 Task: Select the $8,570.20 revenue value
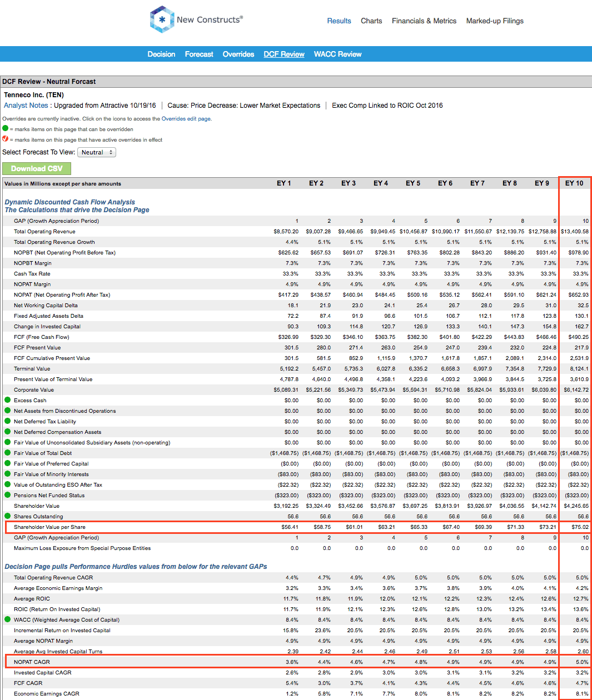(286, 232)
